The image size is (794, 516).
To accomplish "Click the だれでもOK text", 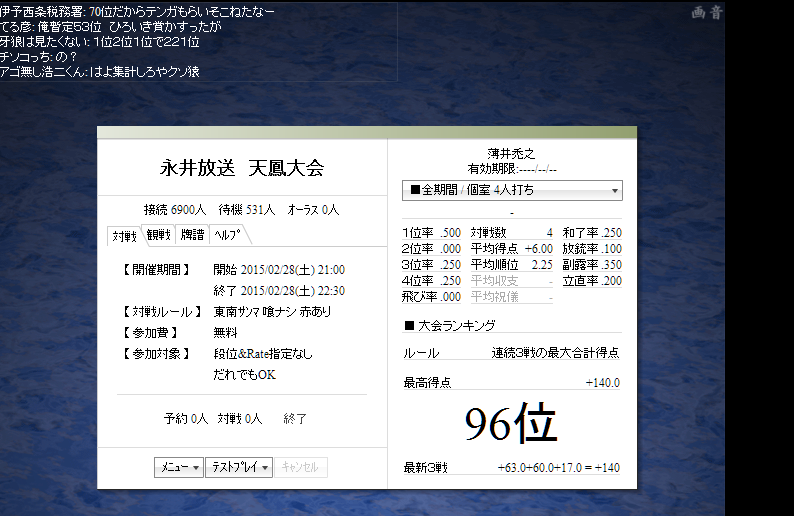I will [x=244, y=375].
